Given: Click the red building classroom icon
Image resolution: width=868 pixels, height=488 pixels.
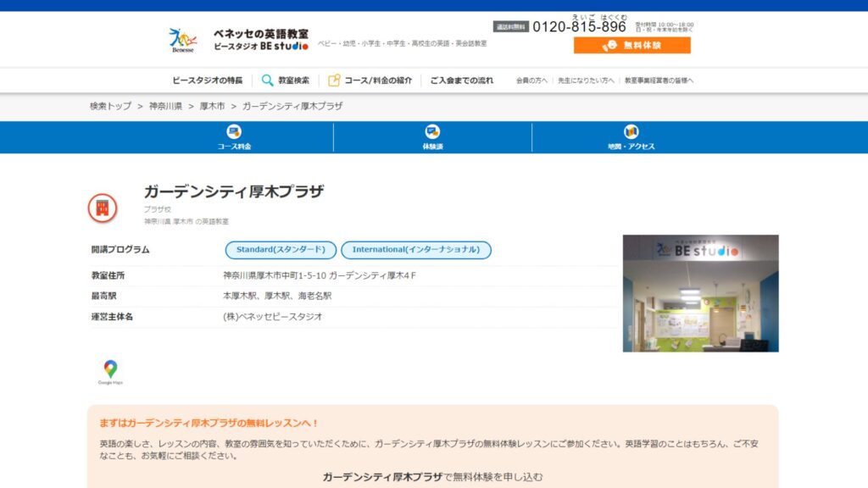Looking at the screenshot, I should click(103, 208).
